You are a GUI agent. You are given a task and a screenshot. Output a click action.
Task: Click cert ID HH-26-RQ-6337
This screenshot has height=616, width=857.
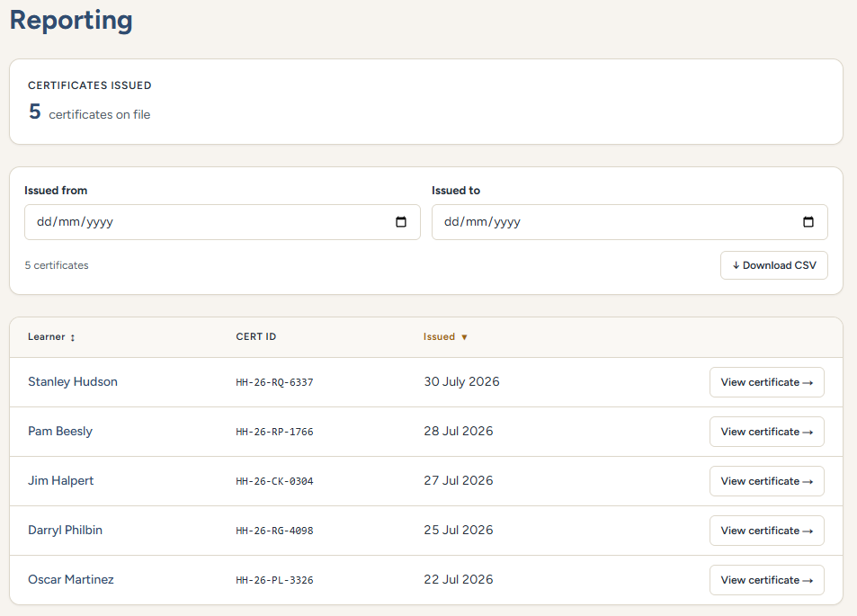pyautogui.click(x=274, y=382)
